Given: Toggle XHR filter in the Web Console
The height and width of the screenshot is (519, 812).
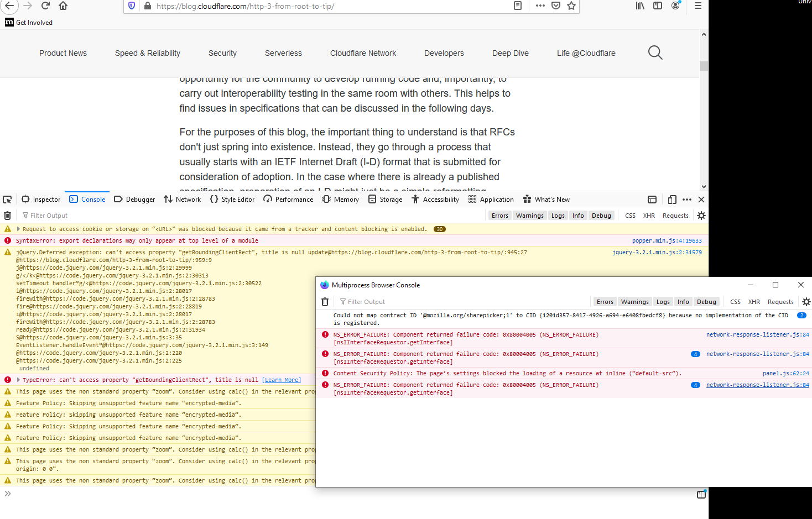Looking at the screenshot, I should click(x=649, y=216).
